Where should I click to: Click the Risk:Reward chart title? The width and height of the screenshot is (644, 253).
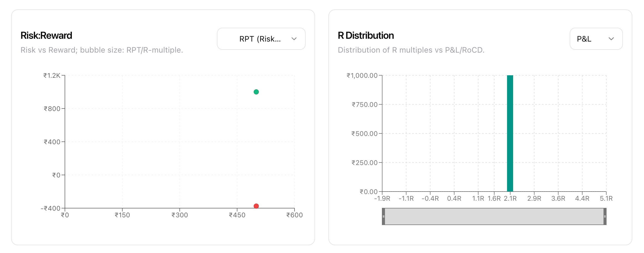(46, 35)
